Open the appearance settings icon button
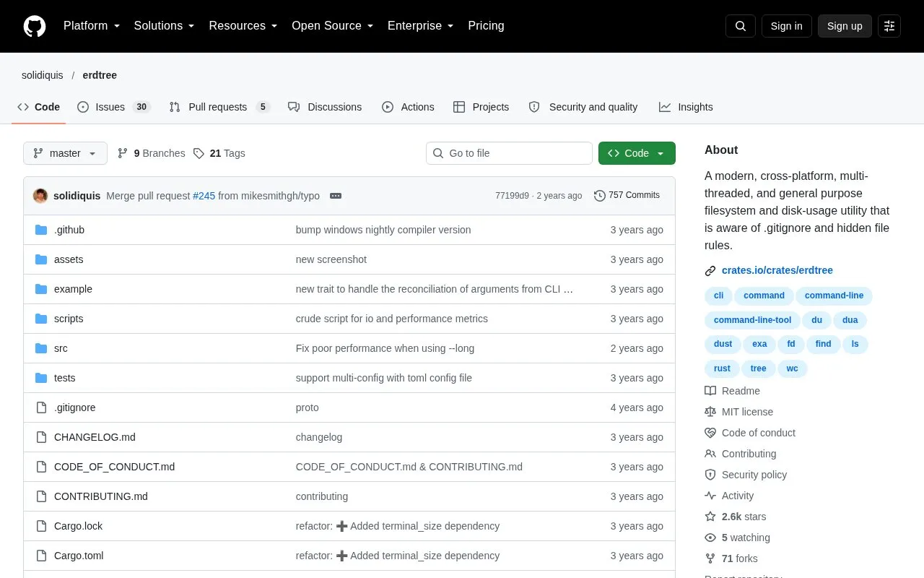The image size is (924, 578). coord(889,26)
